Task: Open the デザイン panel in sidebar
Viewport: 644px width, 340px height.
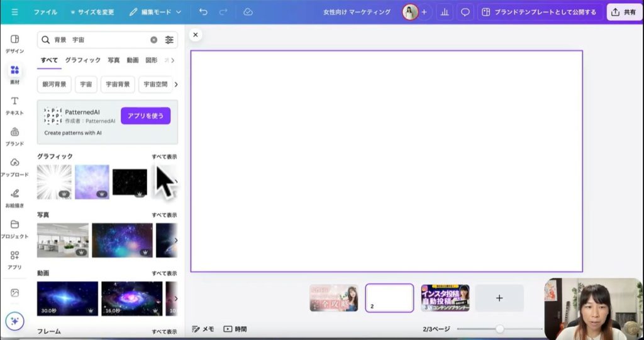Action: pos(14,43)
